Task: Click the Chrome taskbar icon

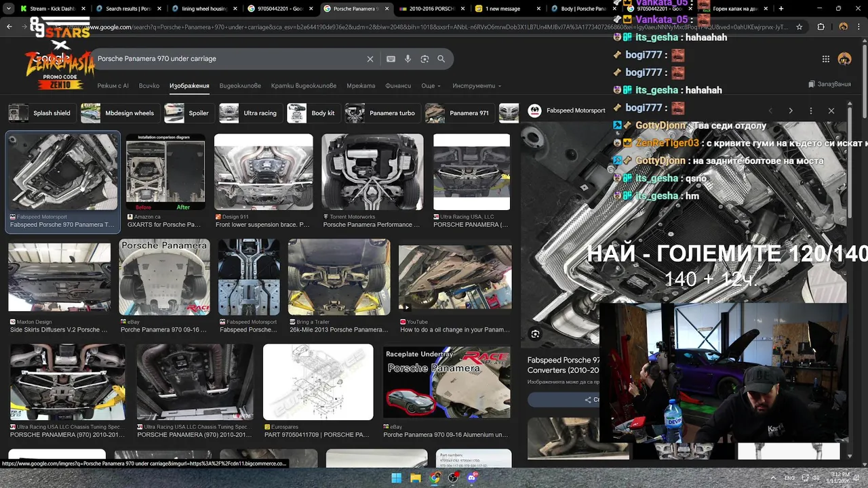Action: coord(435,478)
